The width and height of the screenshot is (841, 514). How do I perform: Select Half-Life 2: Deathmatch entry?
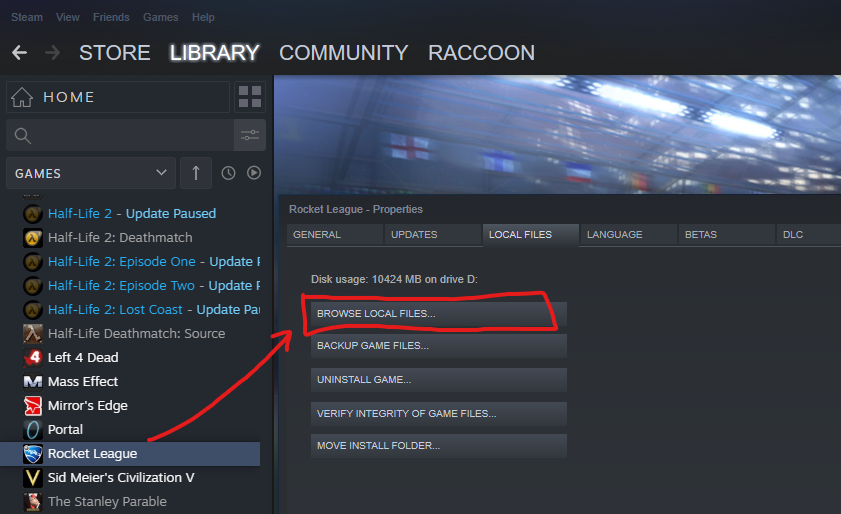[x=120, y=238]
